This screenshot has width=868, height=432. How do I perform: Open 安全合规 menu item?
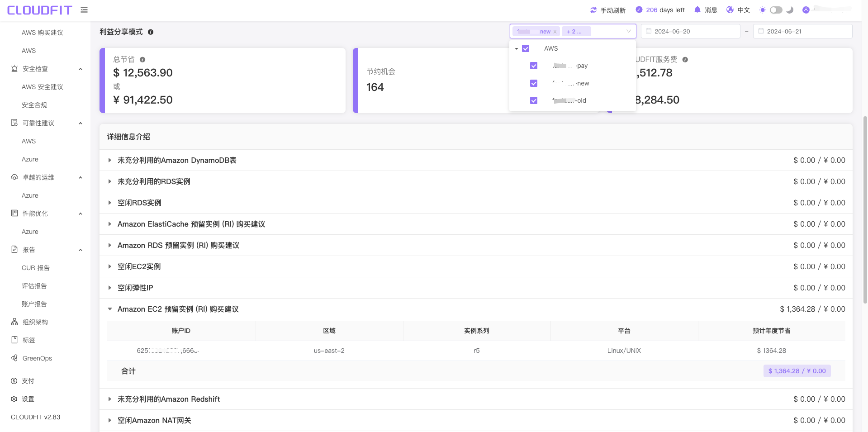[34, 105]
